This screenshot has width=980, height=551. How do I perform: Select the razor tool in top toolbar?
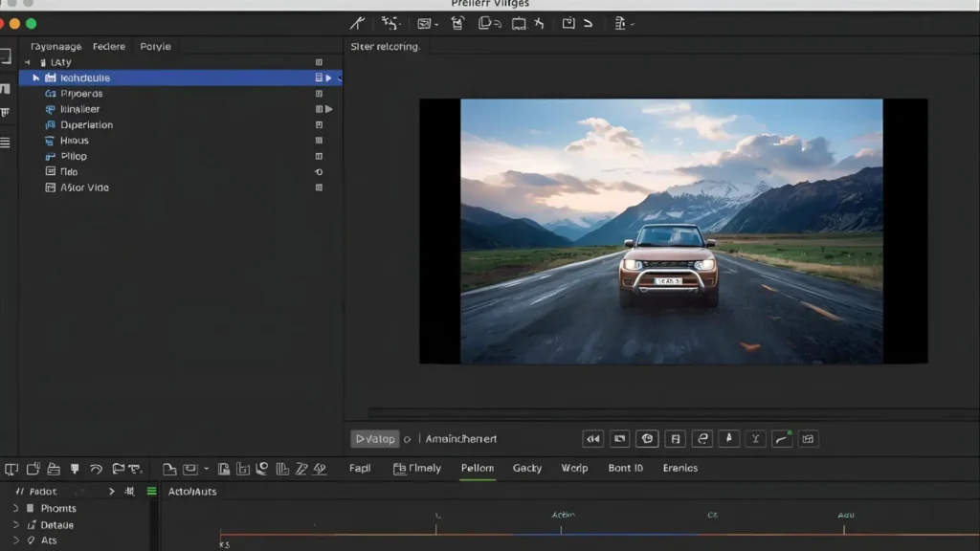pyautogui.click(x=357, y=23)
